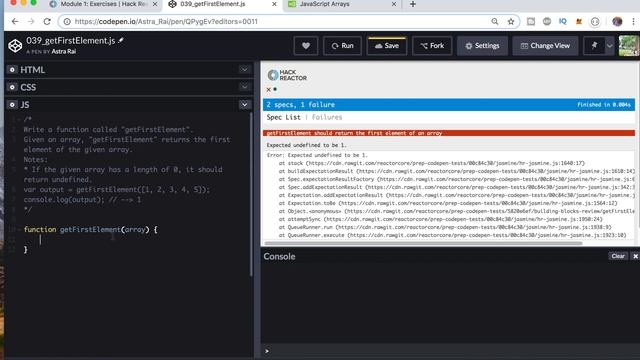Click the 'function getFirstElement(array) {' code line
This screenshot has width=640, height=360.
91,229
